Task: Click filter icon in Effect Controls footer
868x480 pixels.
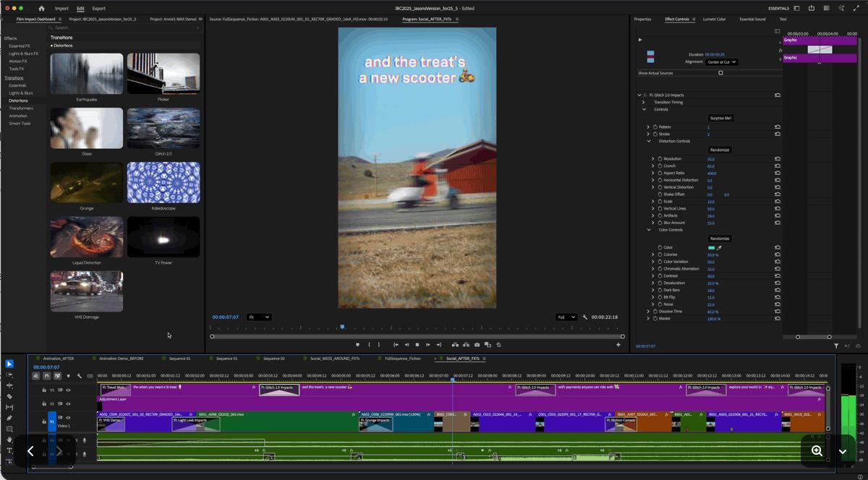Action: click(836, 346)
